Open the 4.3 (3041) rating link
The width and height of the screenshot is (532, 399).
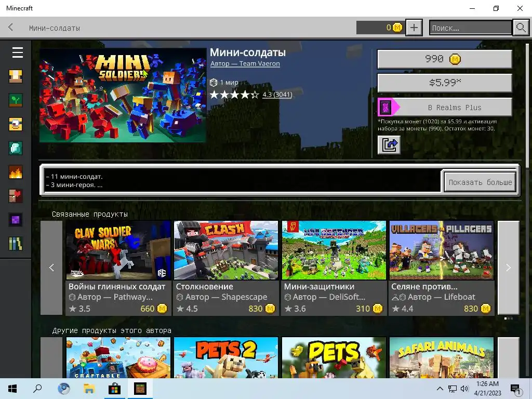[x=277, y=95]
